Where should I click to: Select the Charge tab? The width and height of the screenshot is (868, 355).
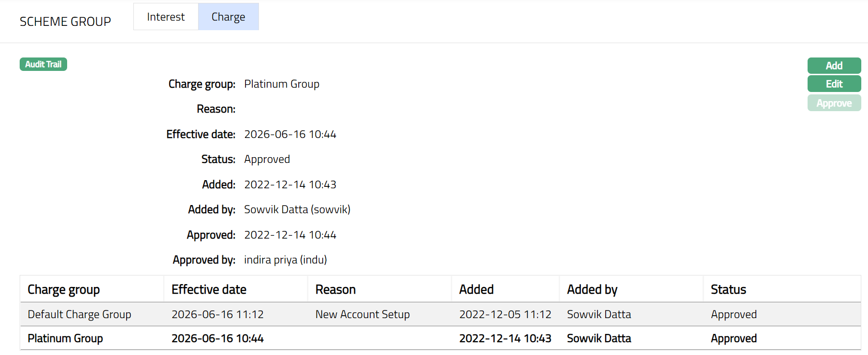point(228,17)
